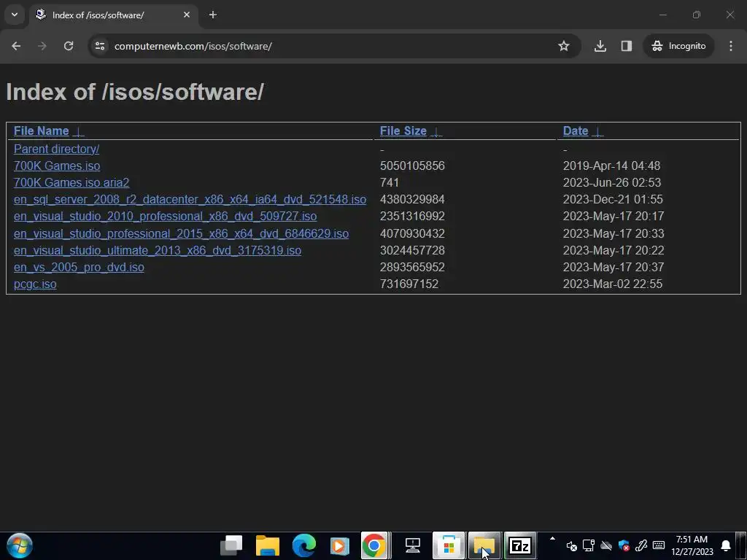The width and height of the screenshot is (747, 560).
Task: Click the muted volume tray icon
Action: (572, 546)
